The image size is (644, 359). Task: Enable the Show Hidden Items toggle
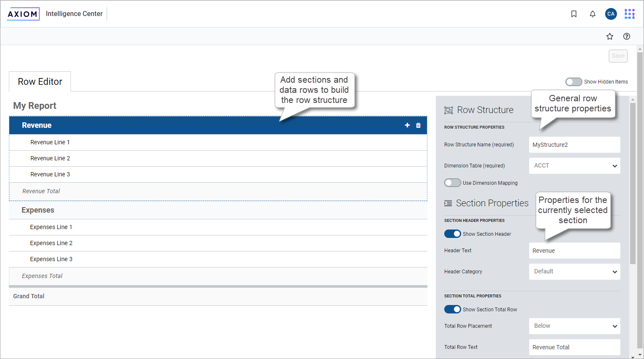pyautogui.click(x=573, y=82)
